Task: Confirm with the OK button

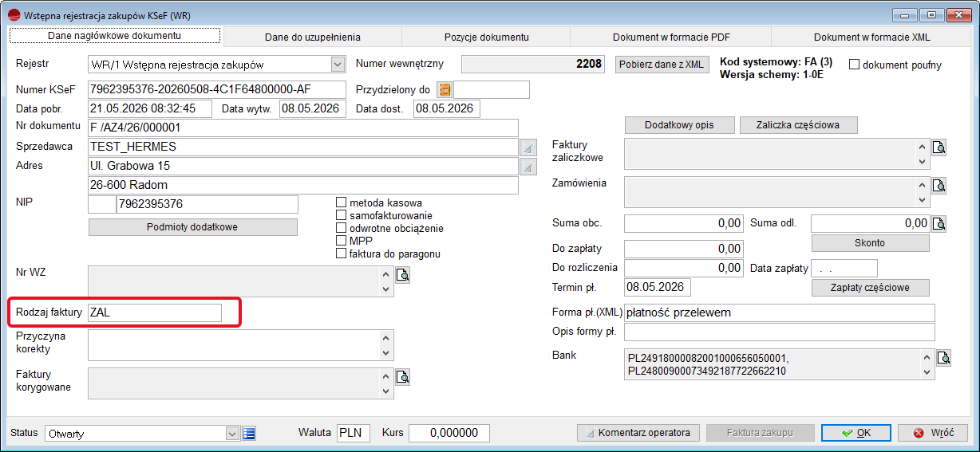Action: [856, 433]
